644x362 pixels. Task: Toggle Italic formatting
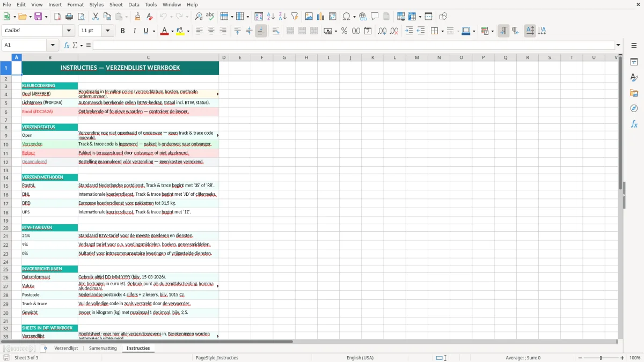tap(135, 31)
